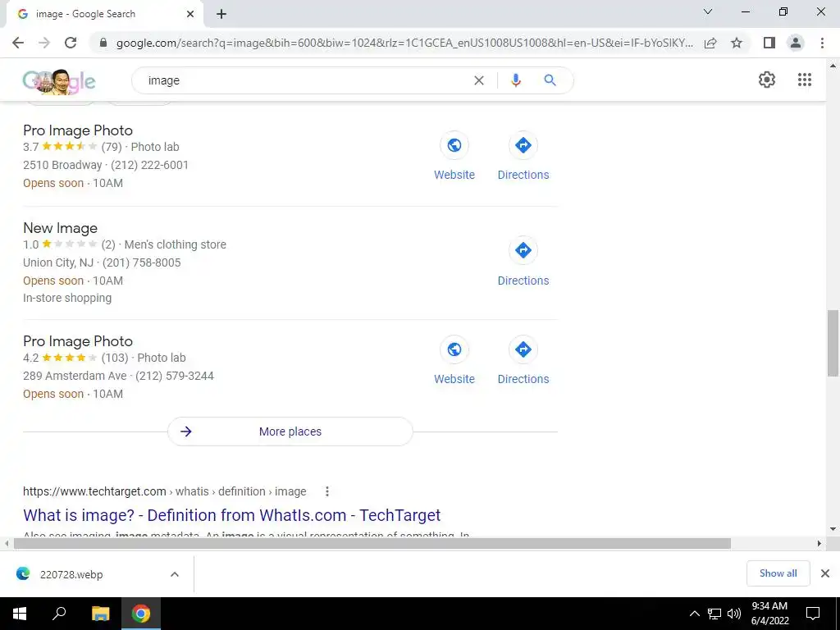
Task: Open Windows taskbar search
Action: pos(59,614)
